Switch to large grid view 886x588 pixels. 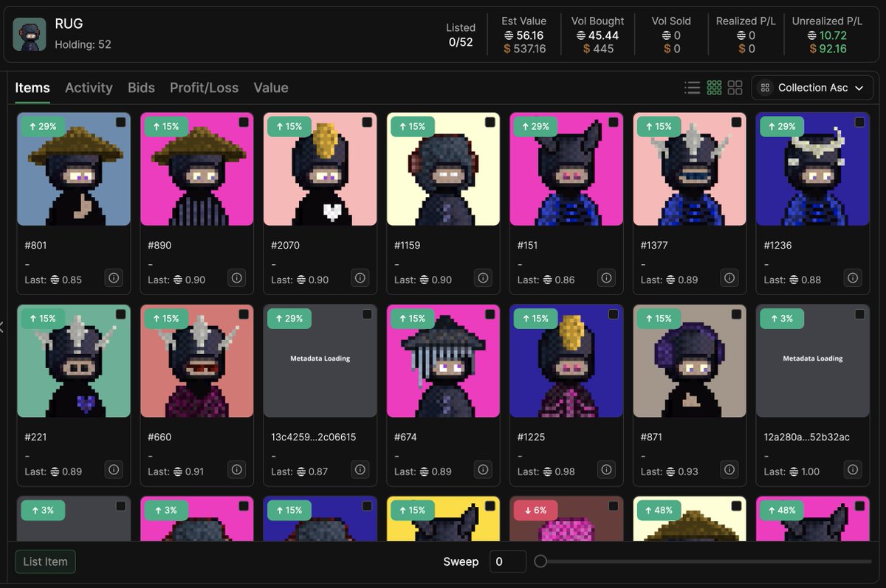coord(735,88)
